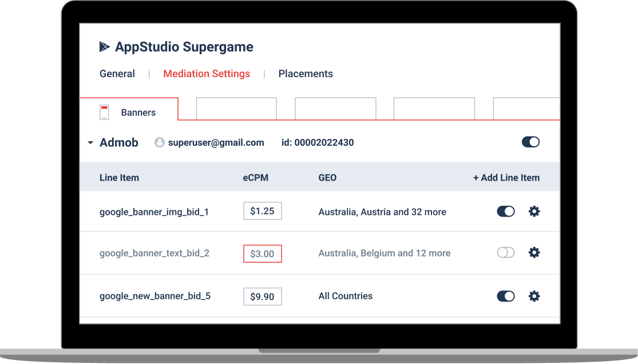
Task: Click the google_new_banner_bid_5 line item name
Action: pyautogui.click(x=155, y=296)
